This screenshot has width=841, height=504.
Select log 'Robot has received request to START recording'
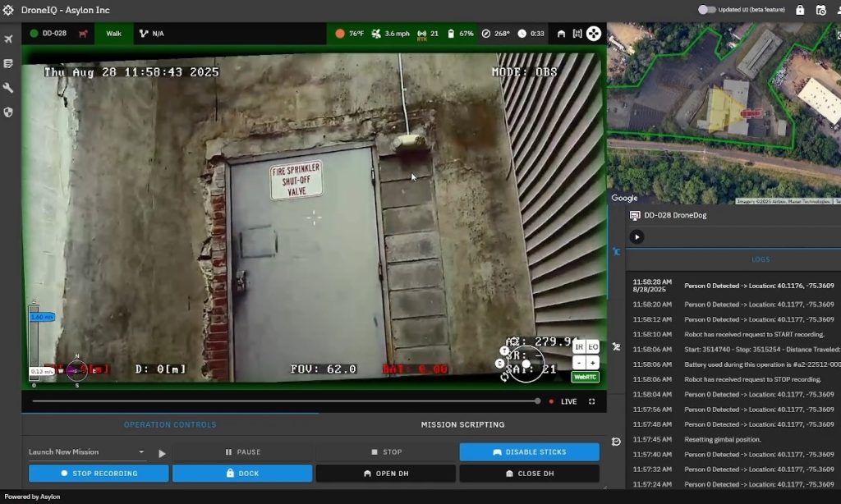pyautogui.click(x=733, y=335)
